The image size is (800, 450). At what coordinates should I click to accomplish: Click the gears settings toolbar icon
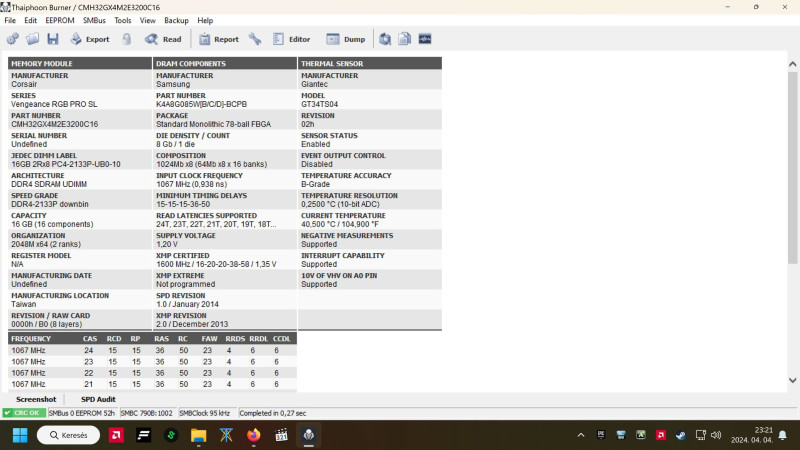(x=13, y=39)
